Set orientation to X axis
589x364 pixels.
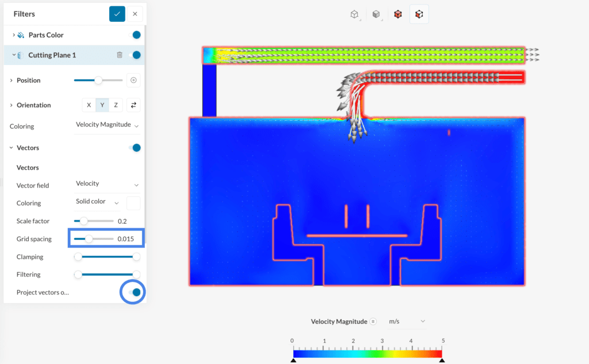[89, 105]
